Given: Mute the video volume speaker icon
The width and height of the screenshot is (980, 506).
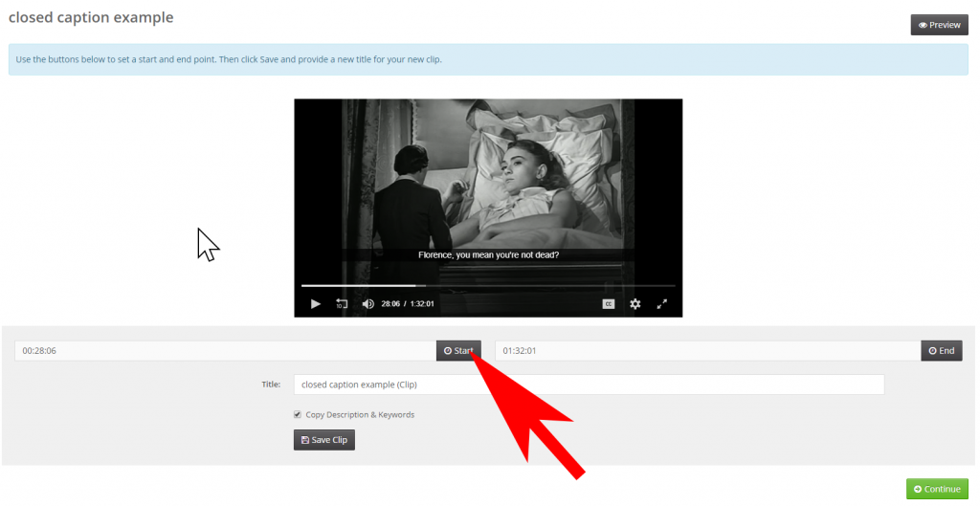Looking at the screenshot, I should [x=368, y=303].
